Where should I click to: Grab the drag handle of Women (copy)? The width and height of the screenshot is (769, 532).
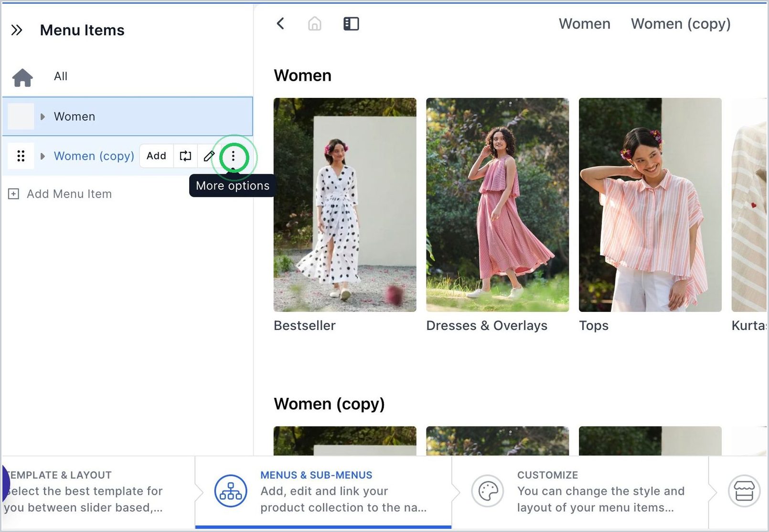21,156
